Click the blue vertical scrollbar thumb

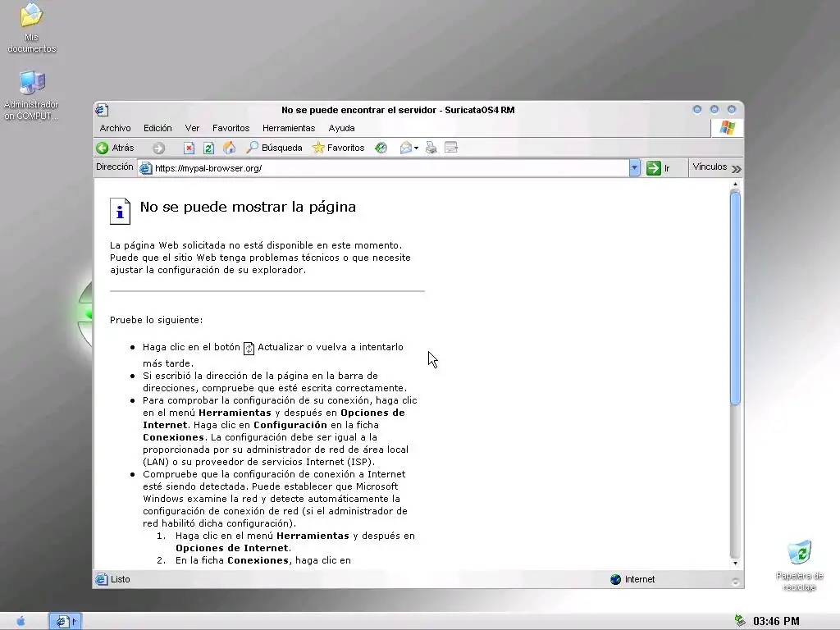click(x=735, y=299)
